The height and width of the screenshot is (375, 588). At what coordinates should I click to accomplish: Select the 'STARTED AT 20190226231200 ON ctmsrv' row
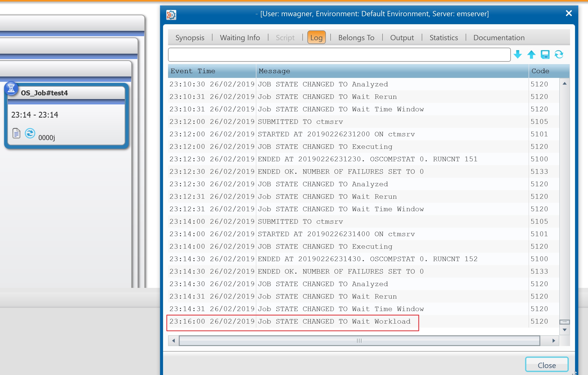364,134
